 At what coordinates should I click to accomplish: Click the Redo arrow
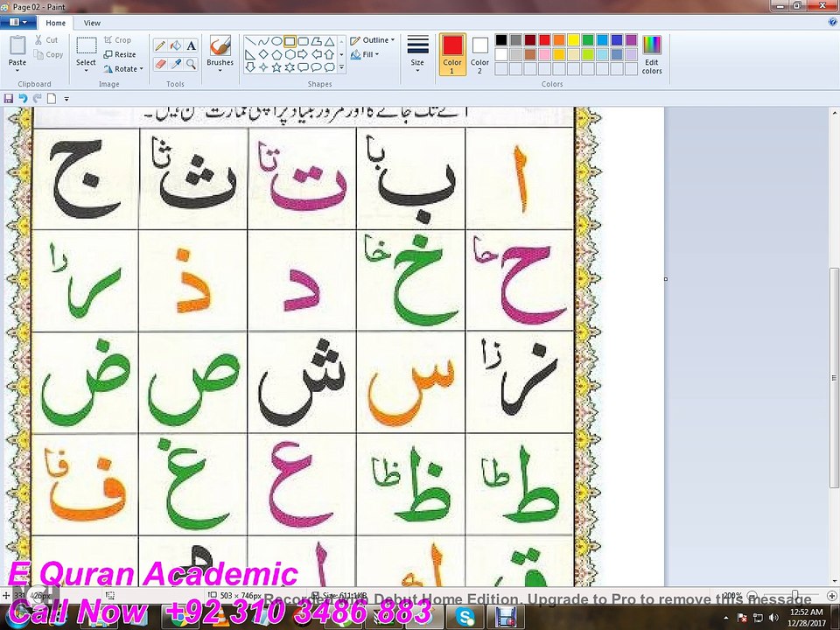pyautogui.click(x=37, y=99)
